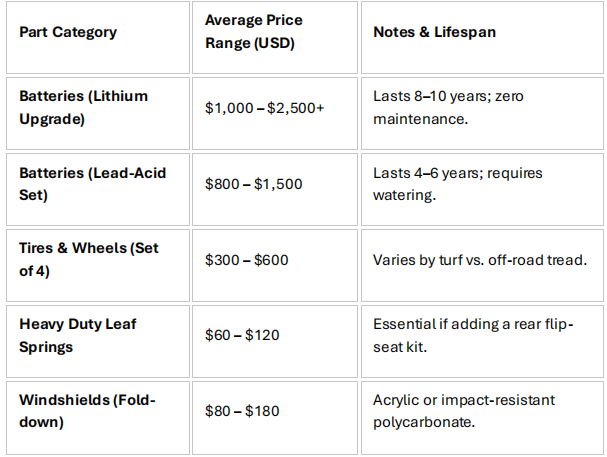Select the Windshields (Fold-down) cell
The width and height of the screenshot is (607, 457).
98,418
